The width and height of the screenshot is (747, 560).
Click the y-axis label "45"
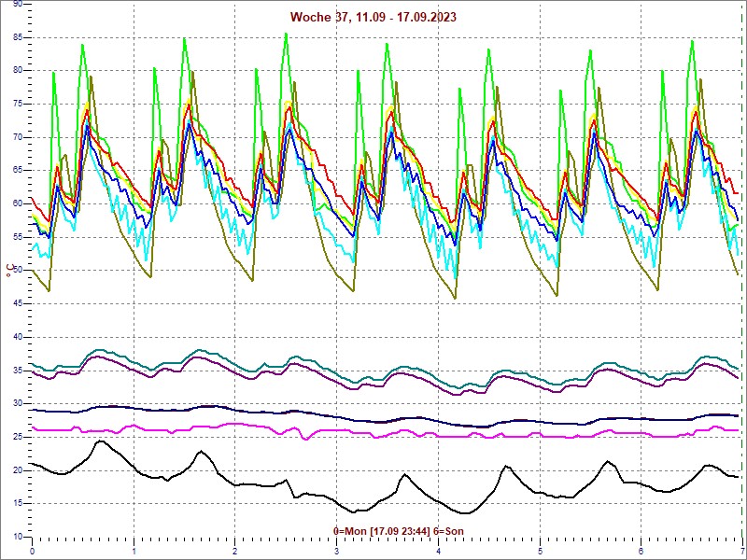(18, 303)
